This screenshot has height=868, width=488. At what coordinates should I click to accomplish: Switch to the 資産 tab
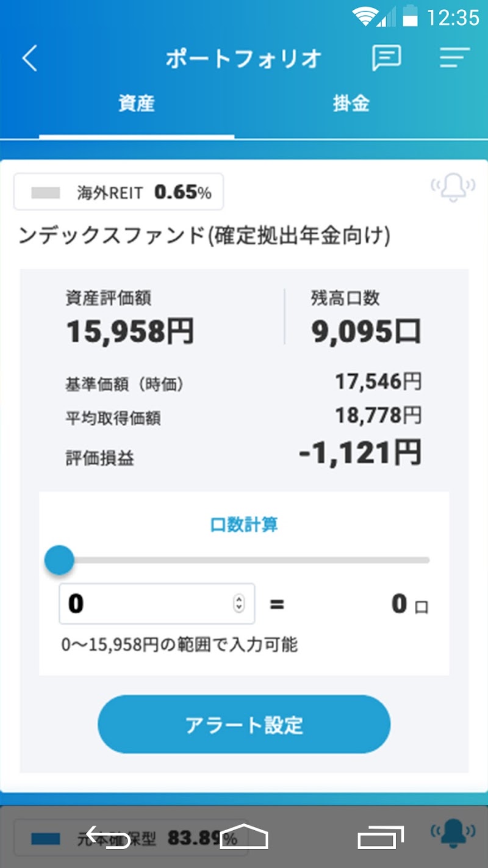pyautogui.click(x=137, y=103)
